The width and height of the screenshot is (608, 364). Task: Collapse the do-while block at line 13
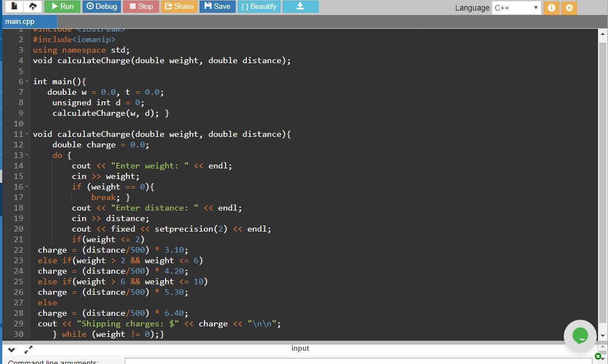tap(27, 155)
